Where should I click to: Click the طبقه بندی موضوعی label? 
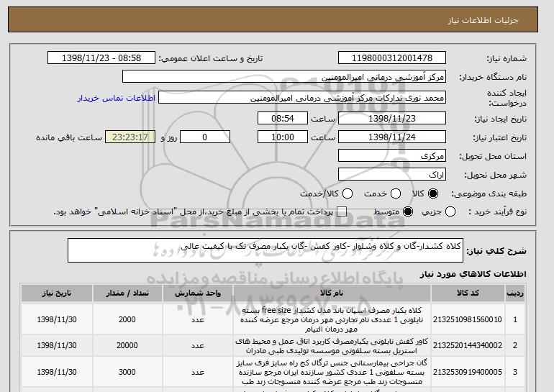[489, 193]
